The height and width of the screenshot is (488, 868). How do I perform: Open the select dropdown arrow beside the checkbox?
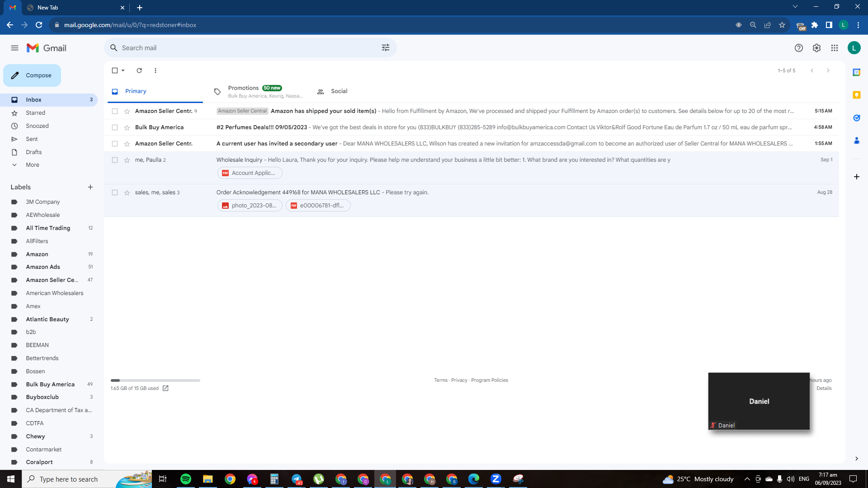123,70
